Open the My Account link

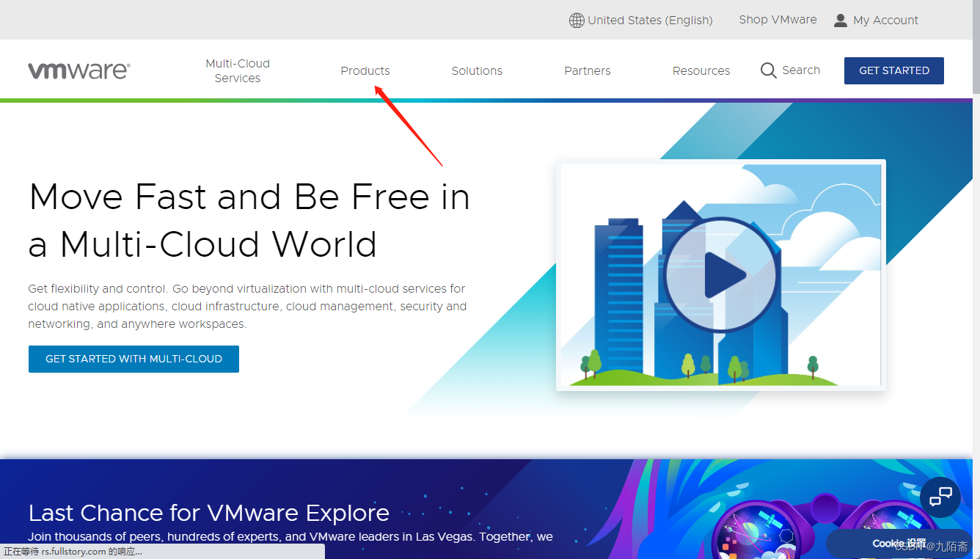coord(885,21)
